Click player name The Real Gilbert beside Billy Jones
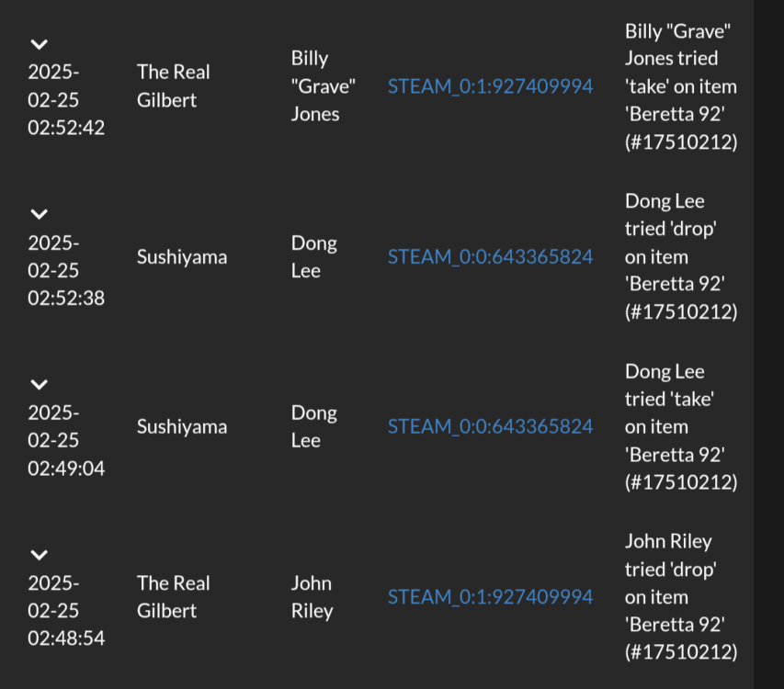 click(x=174, y=85)
